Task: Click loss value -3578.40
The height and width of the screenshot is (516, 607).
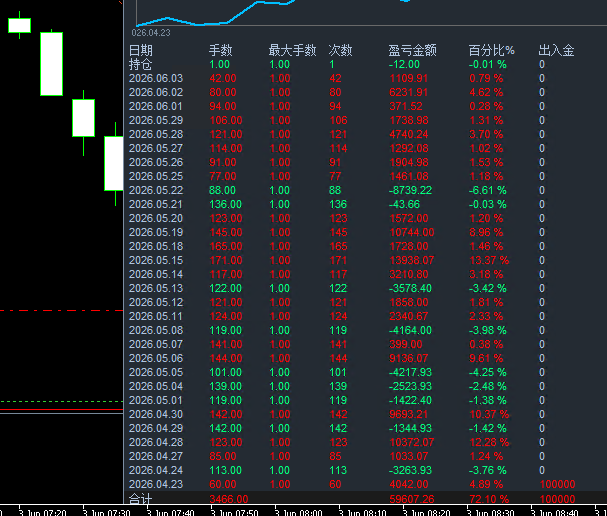Action: tap(410, 288)
